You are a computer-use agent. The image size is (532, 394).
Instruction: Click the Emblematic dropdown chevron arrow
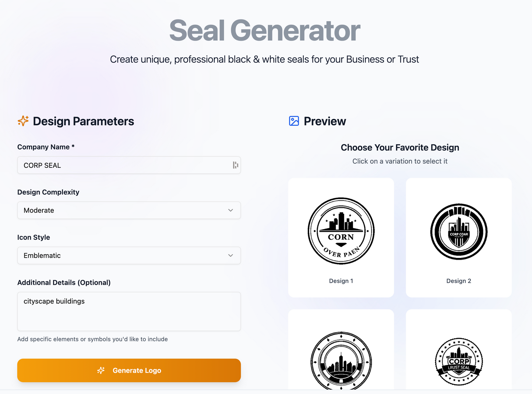[230, 255]
